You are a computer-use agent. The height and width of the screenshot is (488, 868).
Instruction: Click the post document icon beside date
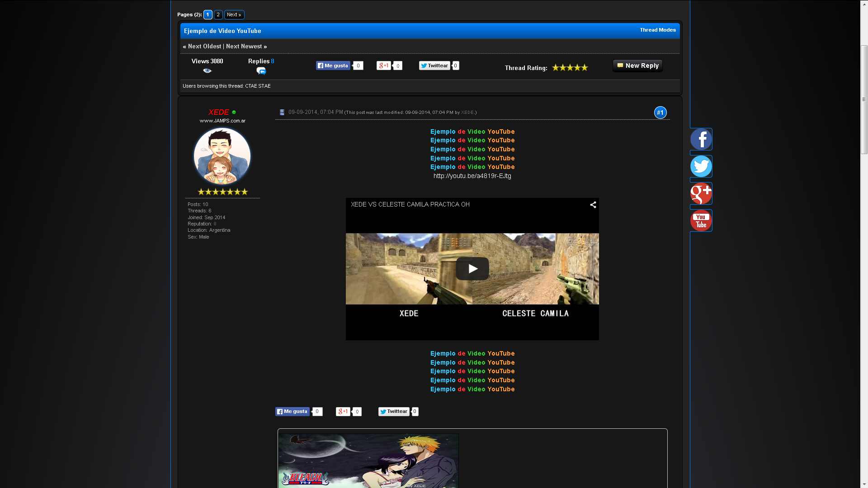(282, 112)
